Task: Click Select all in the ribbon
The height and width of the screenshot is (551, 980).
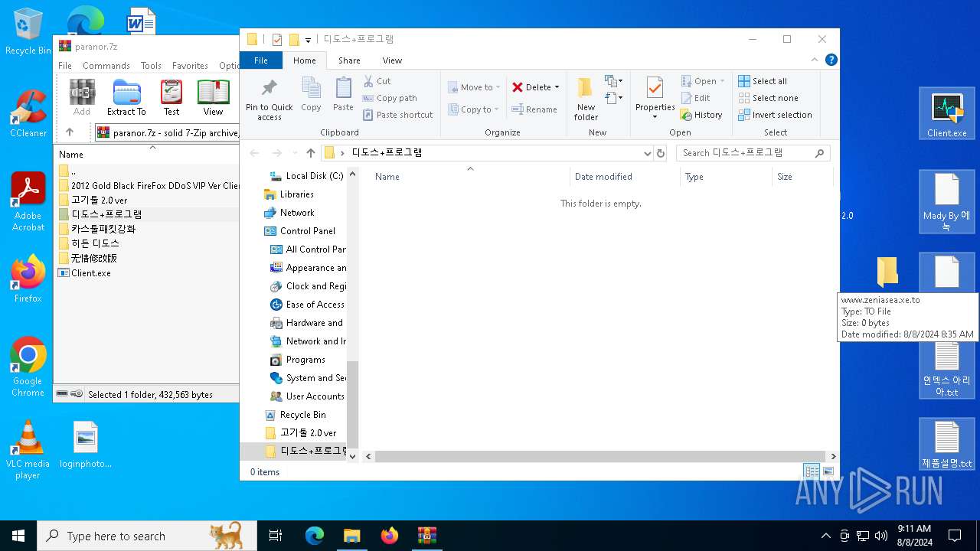Action: click(763, 81)
